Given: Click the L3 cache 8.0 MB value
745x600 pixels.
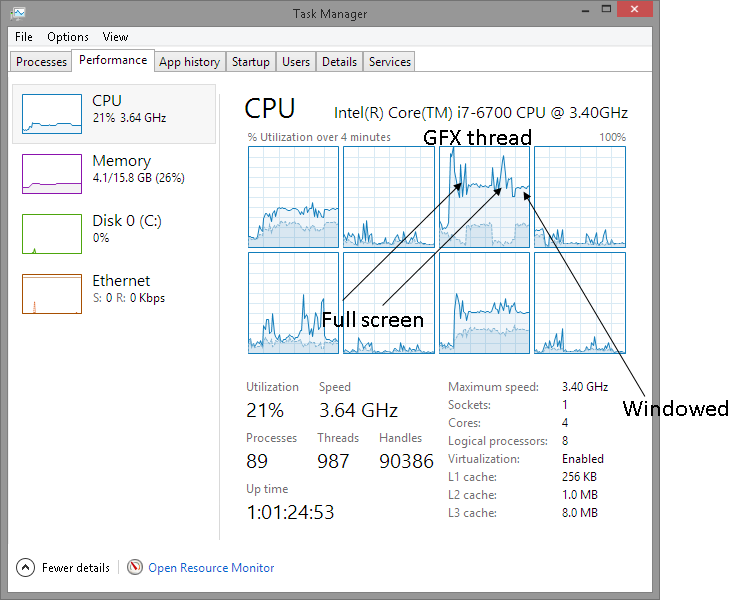Looking at the screenshot, I should tap(580, 513).
